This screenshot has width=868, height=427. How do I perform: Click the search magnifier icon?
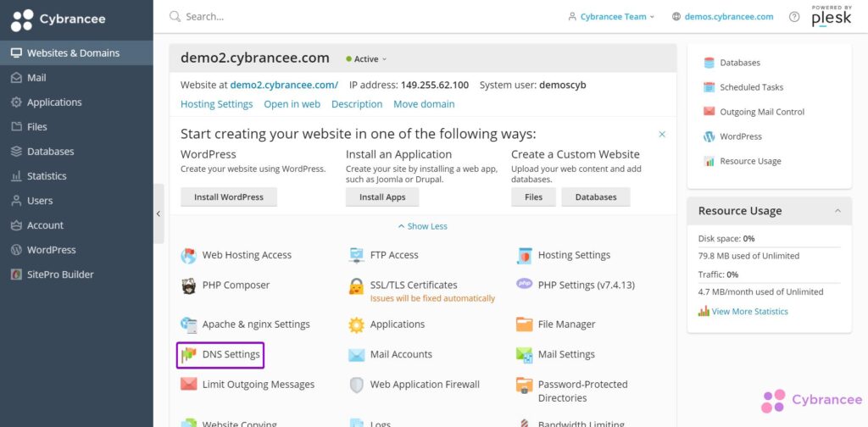pos(175,17)
